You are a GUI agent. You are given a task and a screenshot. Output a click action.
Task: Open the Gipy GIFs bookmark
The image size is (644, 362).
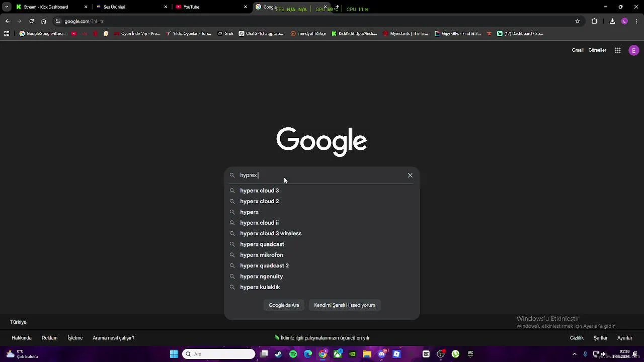pos(458,34)
